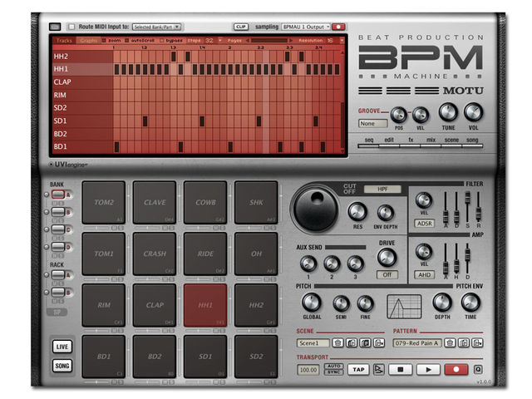
Task: Toggle the zoom checkbox in sequencer
Action: (x=105, y=41)
